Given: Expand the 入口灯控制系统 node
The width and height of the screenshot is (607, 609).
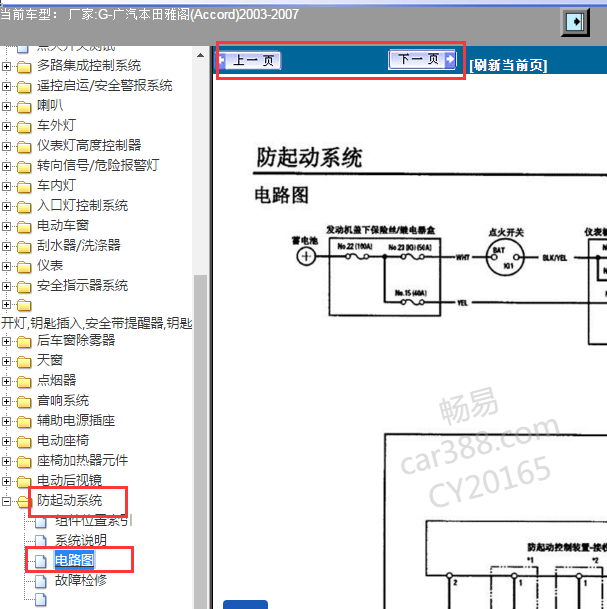Looking at the screenshot, I should (6, 206).
